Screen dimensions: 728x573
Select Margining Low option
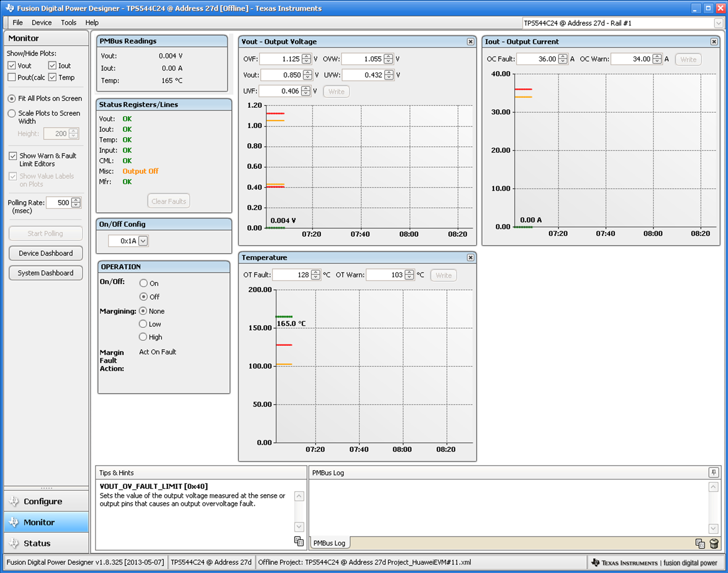143,324
